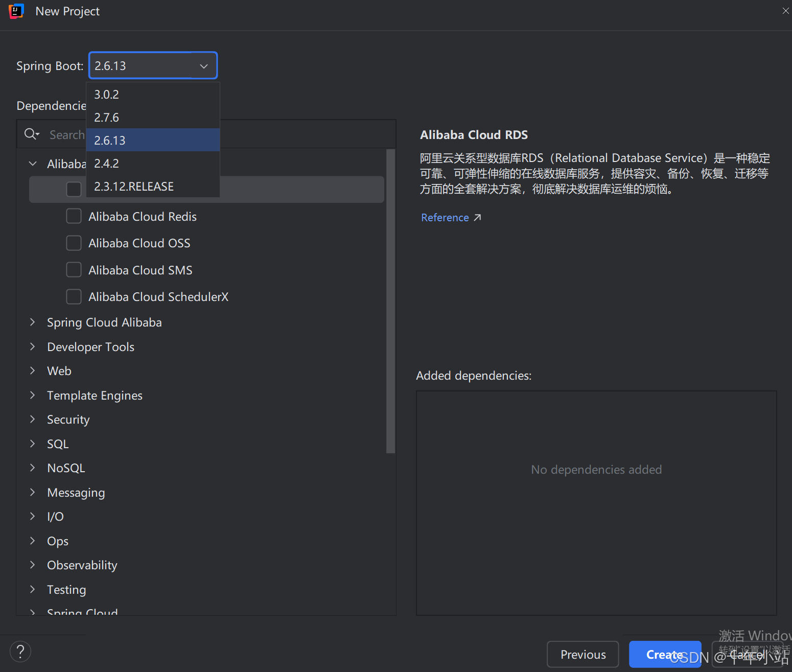Click the Cancel button
The image size is (792, 672).
(x=747, y=654)
